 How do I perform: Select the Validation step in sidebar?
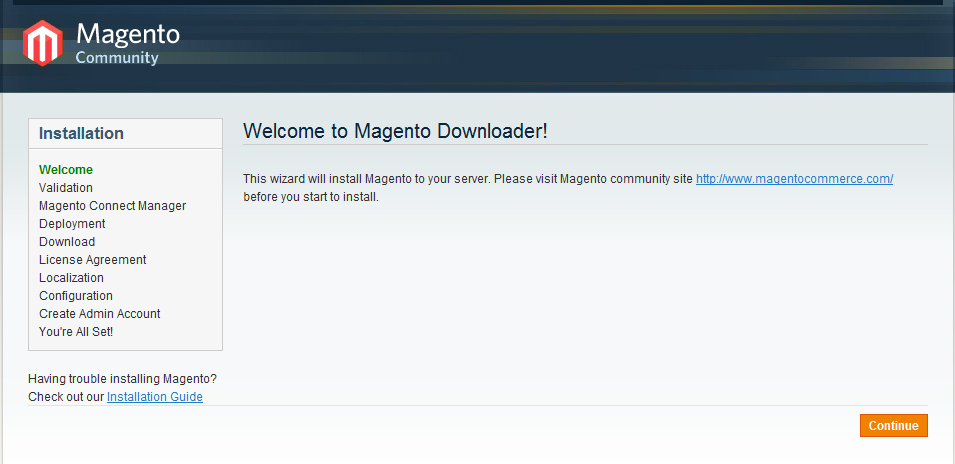[66, 188]
